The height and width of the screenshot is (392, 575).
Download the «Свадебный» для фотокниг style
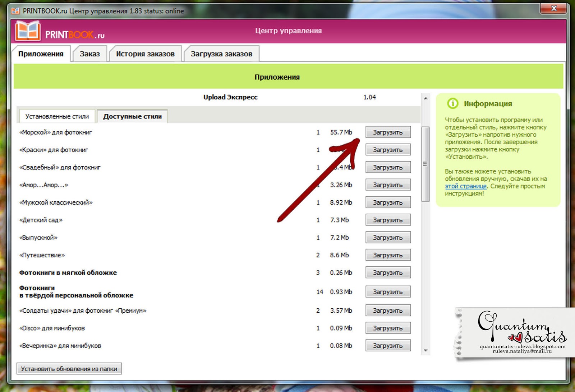pos(388,167)
